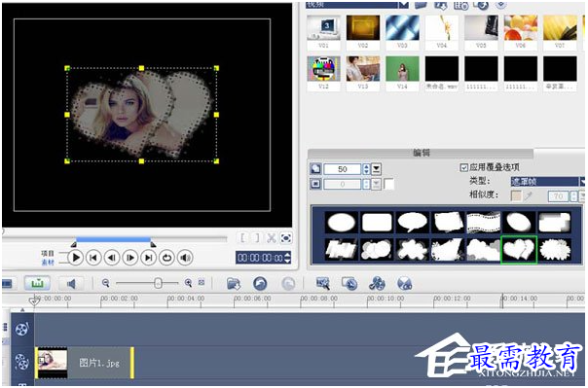Fit project in timeline window

click(x=202, y=282)
